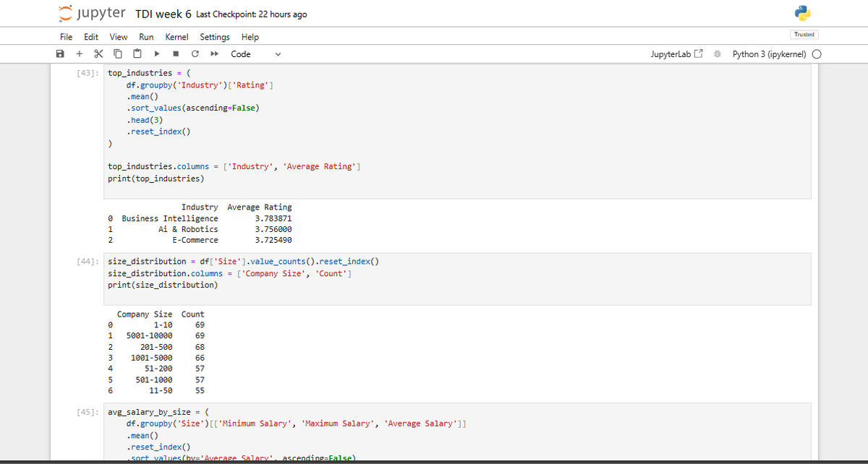Open the Edit menu
Image resolution: width=868 pixels, height=464 pixels.
91,37
